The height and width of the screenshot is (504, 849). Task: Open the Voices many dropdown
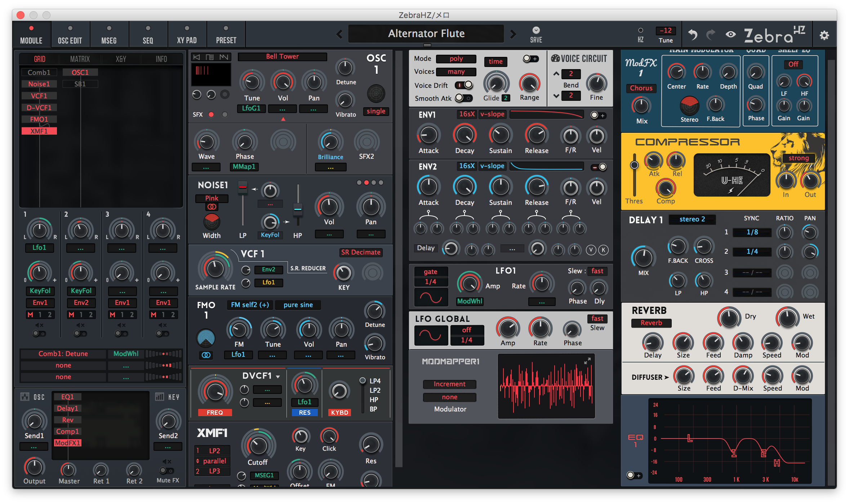click(456, 72)
